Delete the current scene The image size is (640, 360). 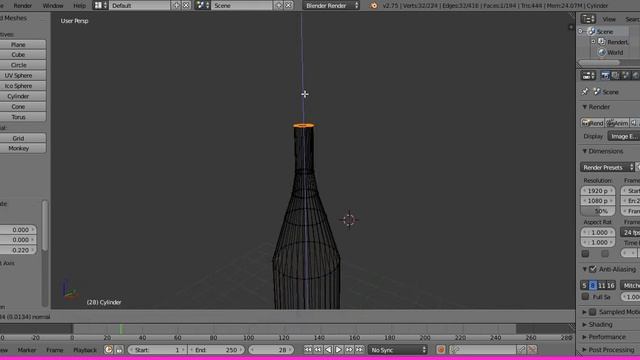(x=288, y=5)
